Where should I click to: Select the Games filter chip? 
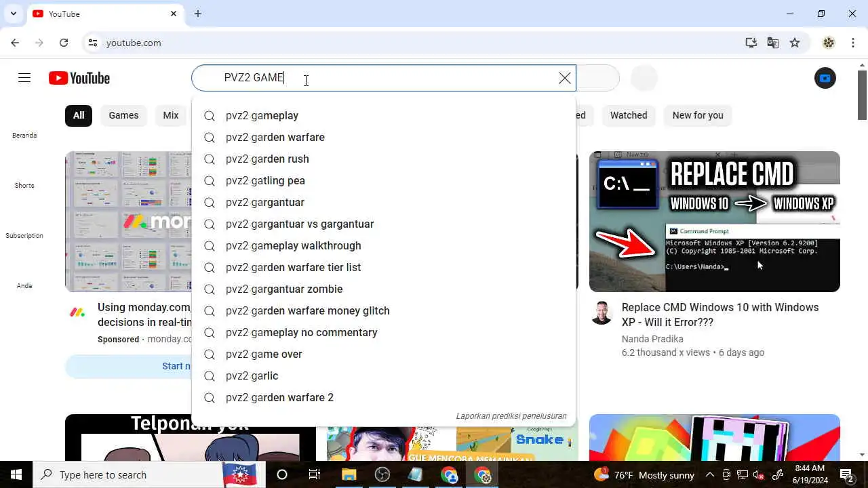[123, 115]
